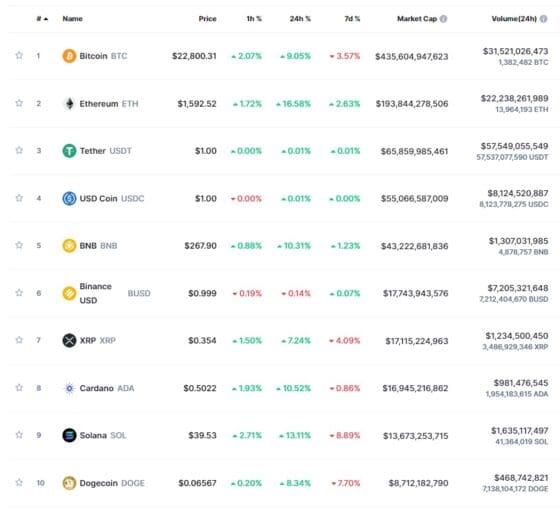Screen dimensions: 560x509
Task: Toggle watchlist star for BNB
Action: (19, 245)
